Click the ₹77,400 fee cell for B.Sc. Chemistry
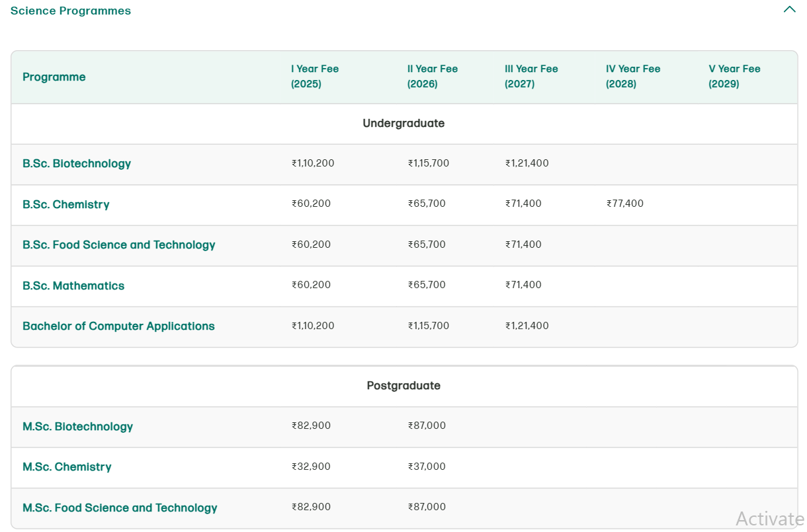This screenshot has height=532, width=807. point(626,204)
